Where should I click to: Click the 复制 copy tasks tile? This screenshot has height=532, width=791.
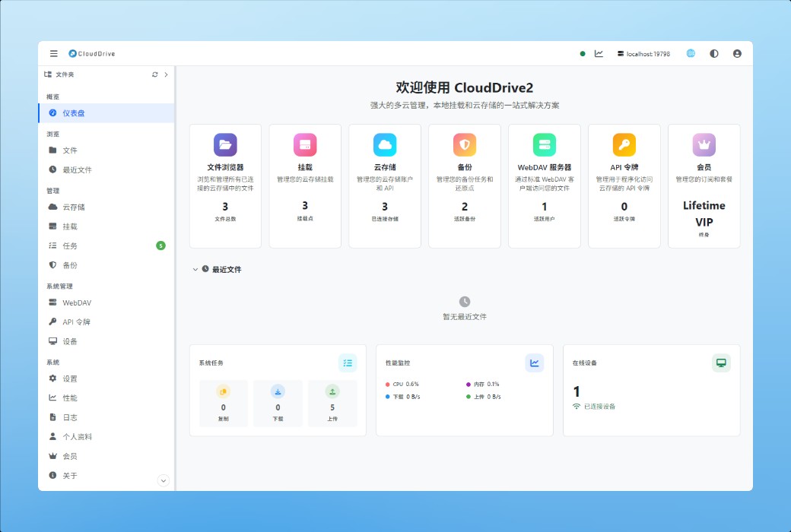tap(223, 404)
